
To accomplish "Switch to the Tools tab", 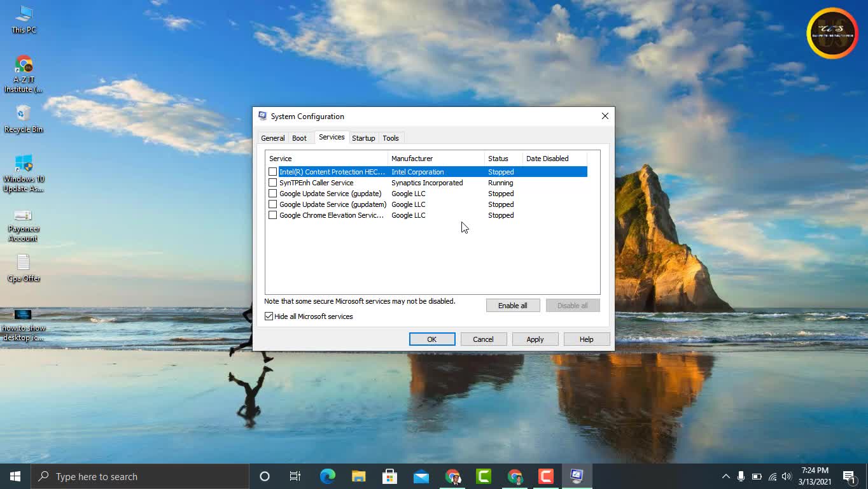I will 391,138.
